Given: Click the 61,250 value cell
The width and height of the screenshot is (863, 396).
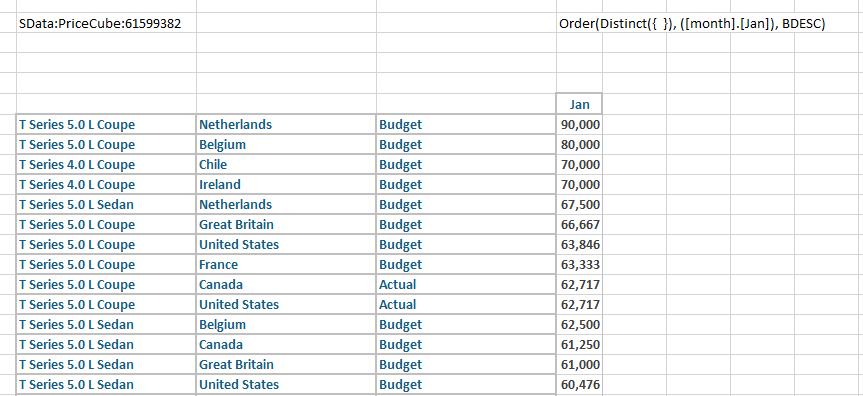Looking at the screenshot, I should [x=579, y=345].
